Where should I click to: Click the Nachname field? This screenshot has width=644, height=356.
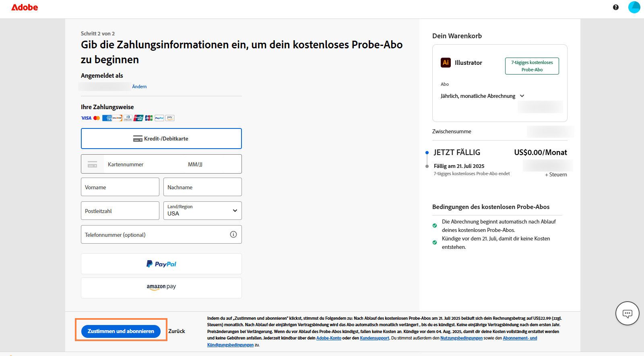pyautogui.click(x=202, y=187)
